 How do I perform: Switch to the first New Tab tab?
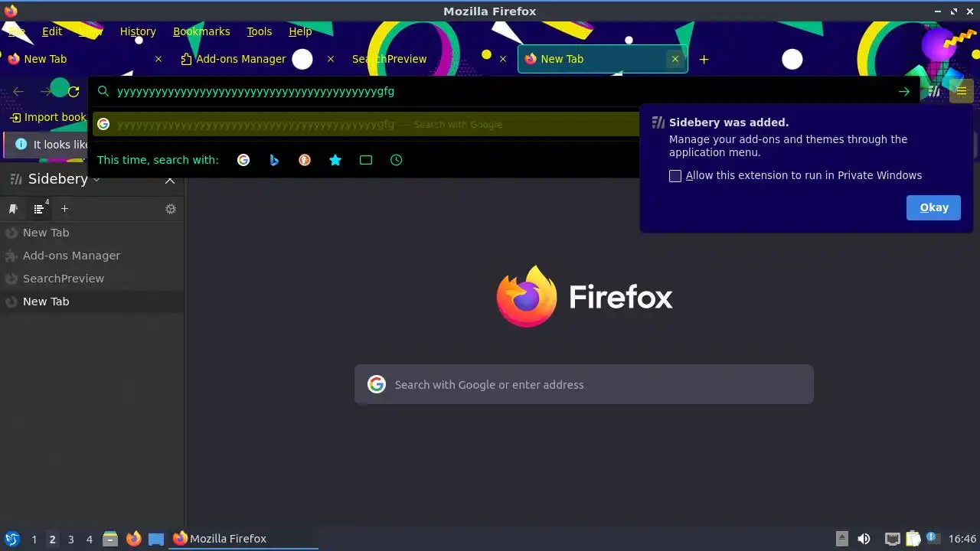pyautogui.click(x=84, y=59)
